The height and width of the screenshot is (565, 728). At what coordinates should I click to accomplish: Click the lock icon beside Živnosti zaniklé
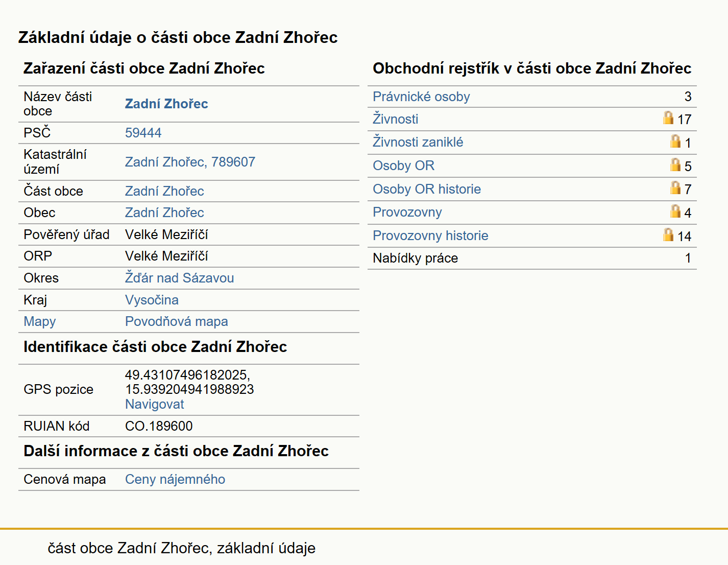click(x=675, y=141)
